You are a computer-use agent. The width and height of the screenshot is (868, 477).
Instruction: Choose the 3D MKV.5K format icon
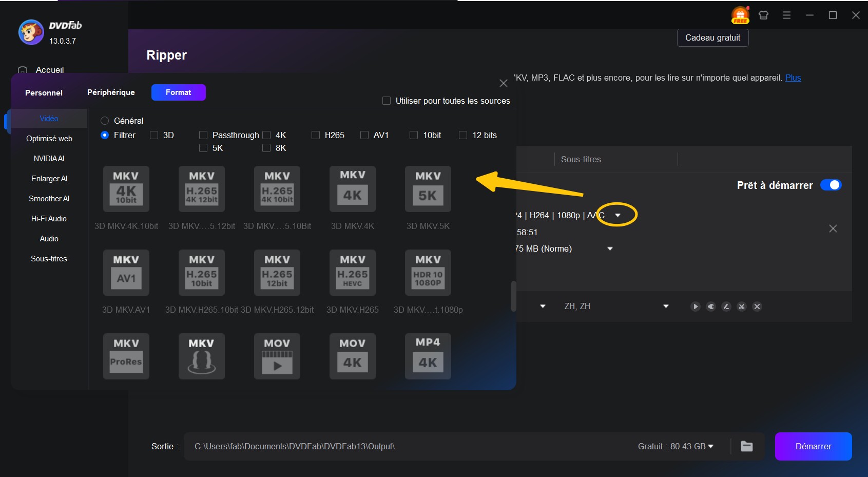[x=428, y=189]
